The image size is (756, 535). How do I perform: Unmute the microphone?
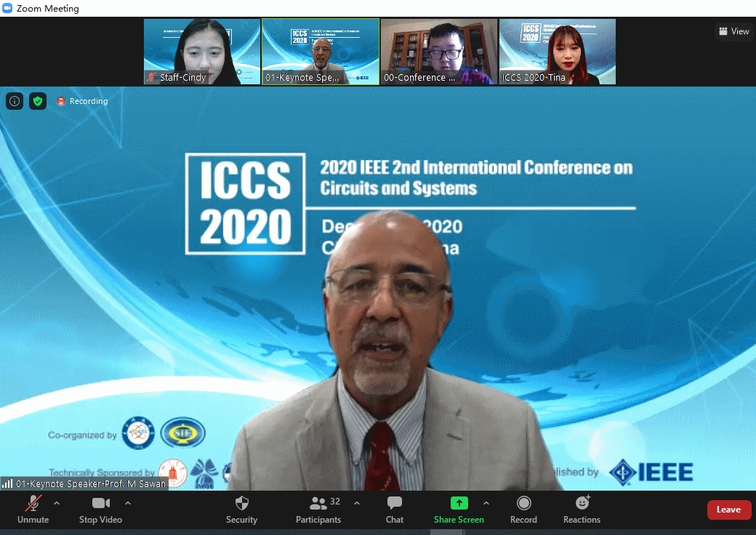tap(33, 509)
